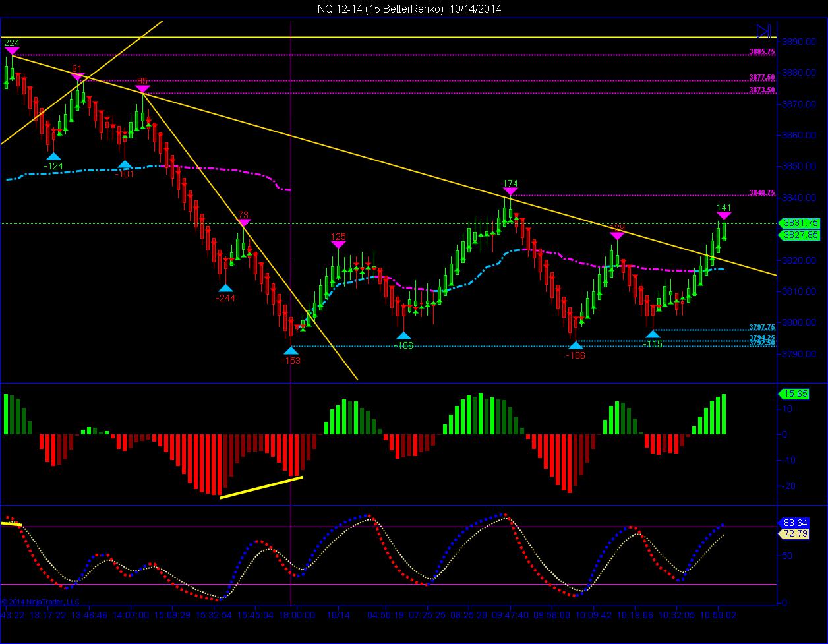828x644 pixels.
Task: Click the 09:58:00 time axis label
Action: 552,614
